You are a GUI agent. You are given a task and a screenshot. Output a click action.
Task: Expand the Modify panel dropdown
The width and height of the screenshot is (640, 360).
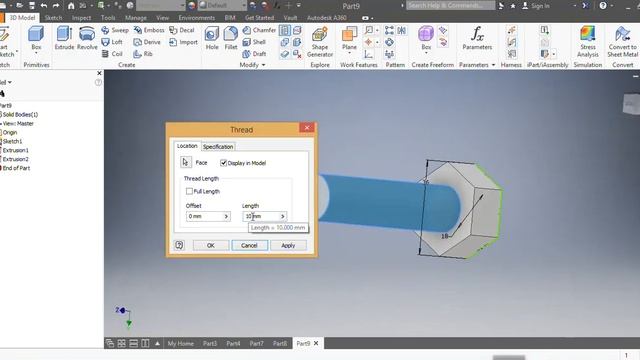[263, 65]
